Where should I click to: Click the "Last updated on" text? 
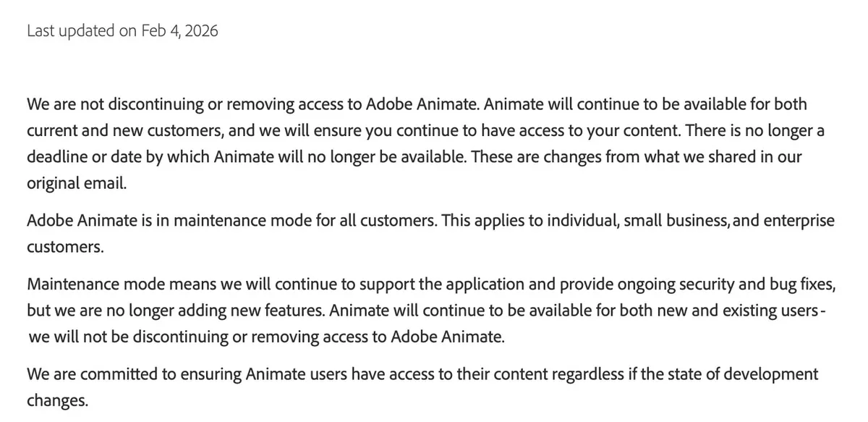pos(81,31)
